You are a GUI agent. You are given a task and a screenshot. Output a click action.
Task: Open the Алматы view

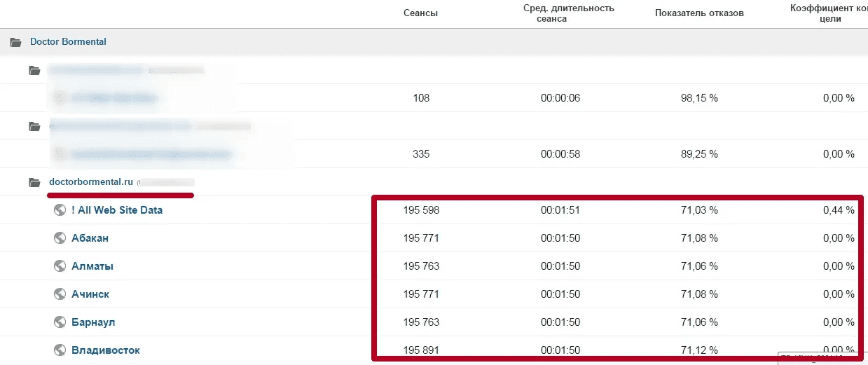92,266
